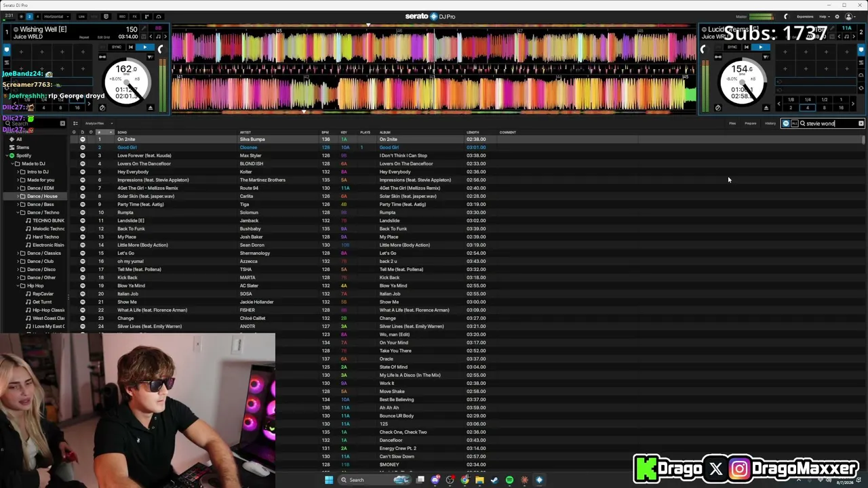Set Deck 2 auto loop to 1/4 beat
Image resolution: width=868 pixels, height=488 pixels.
(x=808, y=100)
